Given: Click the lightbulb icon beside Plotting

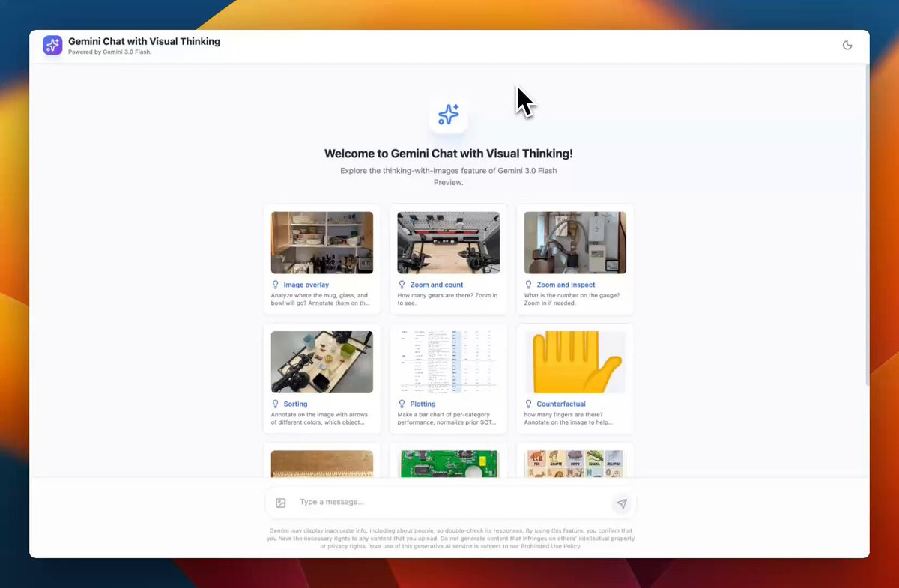Looking at the screenshot, I should pos(402,404).
